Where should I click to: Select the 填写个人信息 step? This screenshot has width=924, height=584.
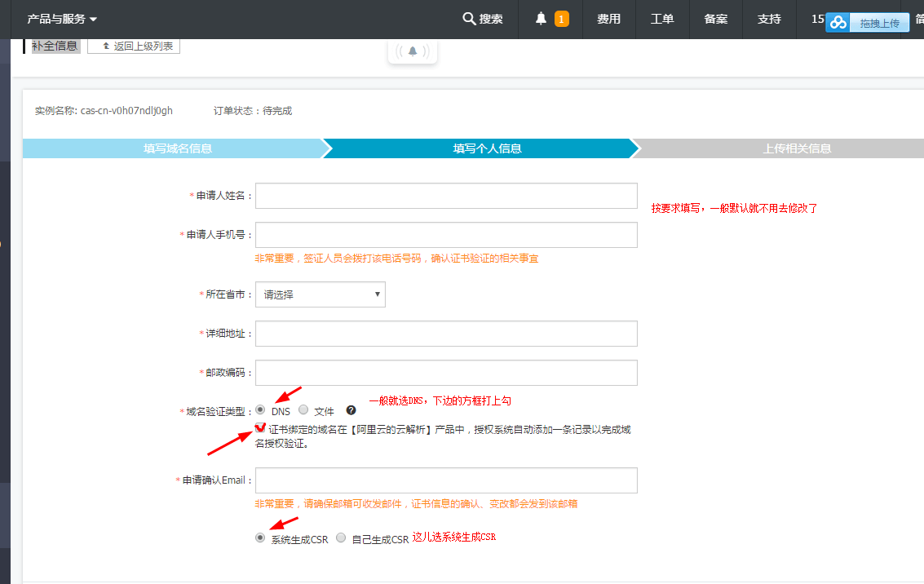488,148
